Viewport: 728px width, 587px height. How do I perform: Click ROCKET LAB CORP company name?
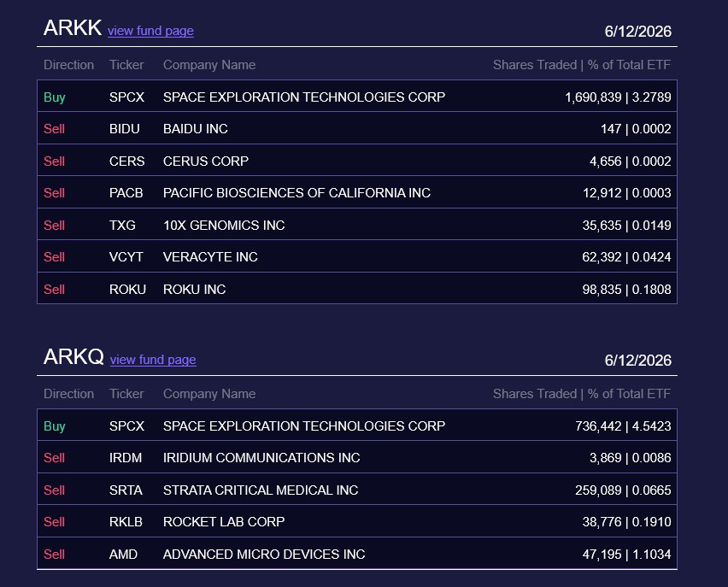[224, 521]
